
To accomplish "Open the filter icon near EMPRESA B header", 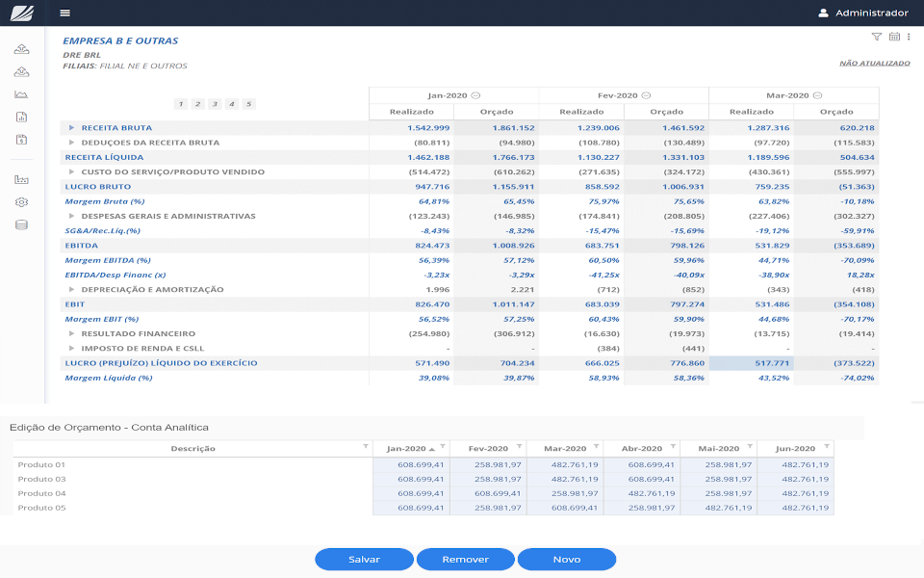I will point(877,36).
